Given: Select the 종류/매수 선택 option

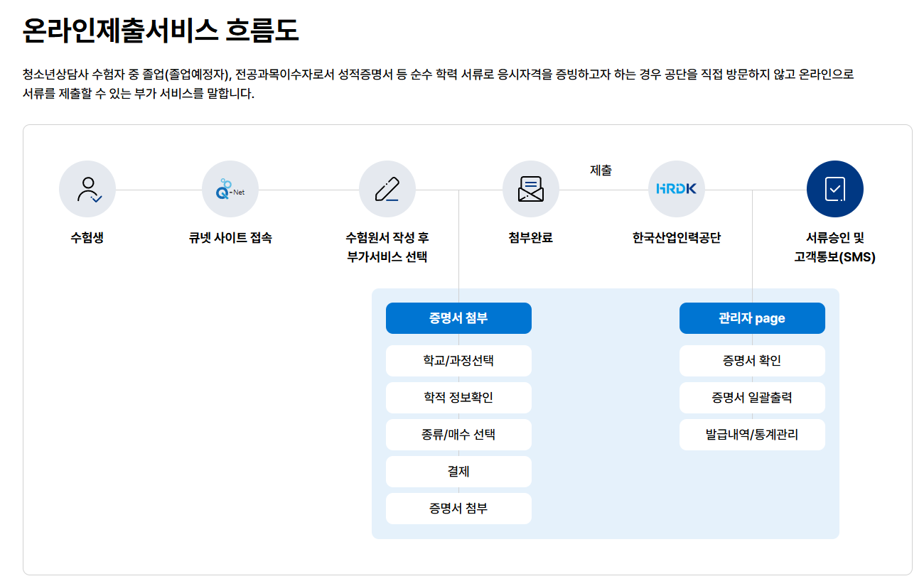Looking at the screenshot, I should (458, 435).
